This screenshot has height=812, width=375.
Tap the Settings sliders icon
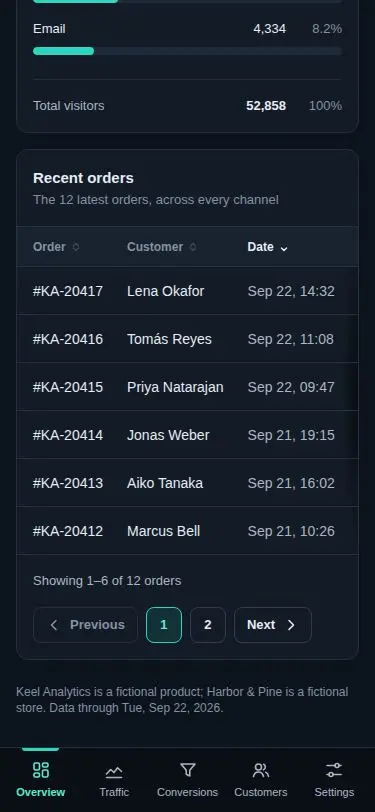click(334, 770)
